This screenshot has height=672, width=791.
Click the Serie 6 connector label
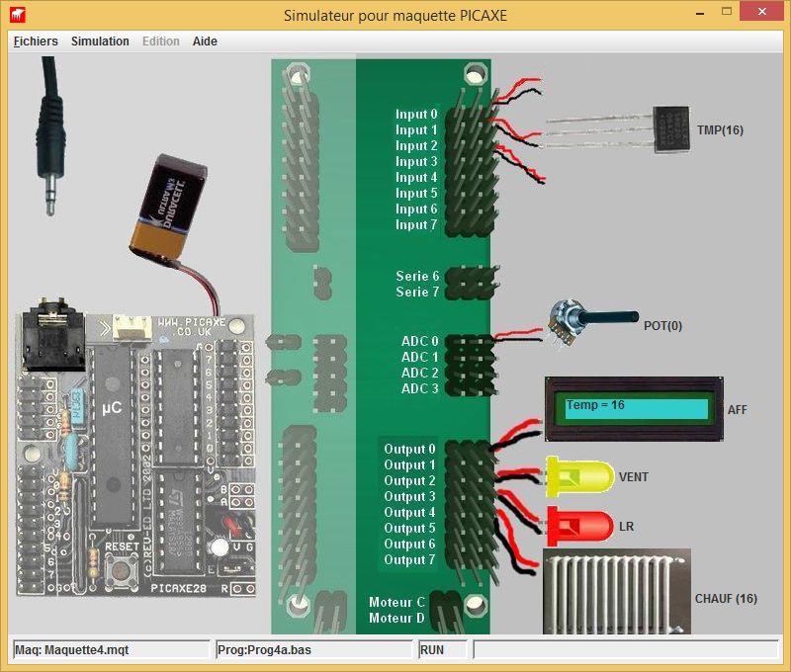click(x=417, y=276)
